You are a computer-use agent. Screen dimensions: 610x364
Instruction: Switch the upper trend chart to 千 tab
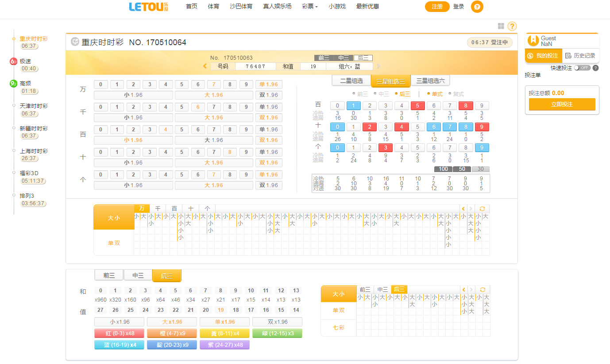point(158,208)
